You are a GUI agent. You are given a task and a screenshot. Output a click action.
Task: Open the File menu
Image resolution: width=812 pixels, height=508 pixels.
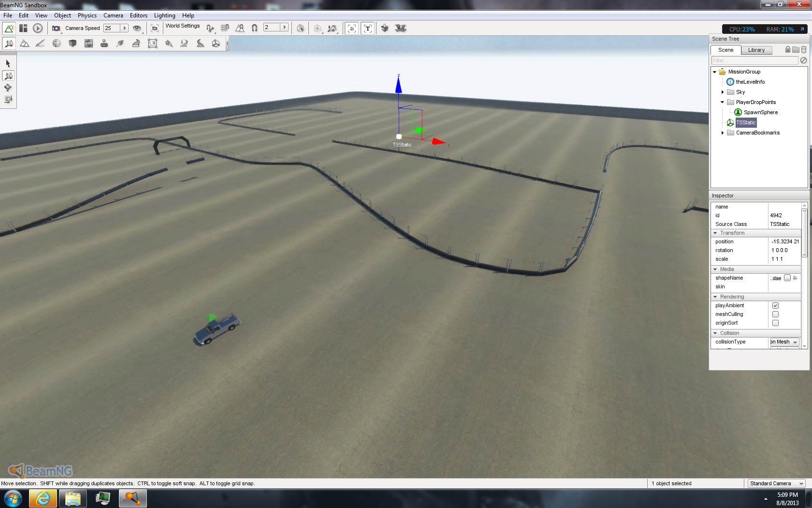8,15
